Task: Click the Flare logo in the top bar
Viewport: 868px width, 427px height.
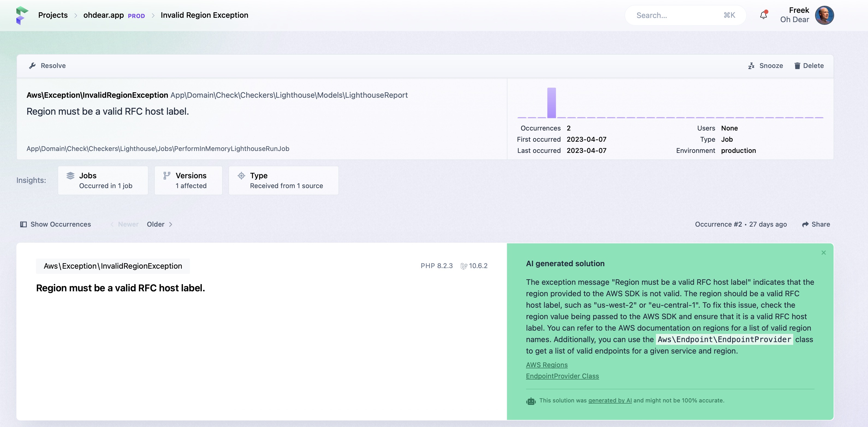Action: pyautogui.click(x=21, y=15)
